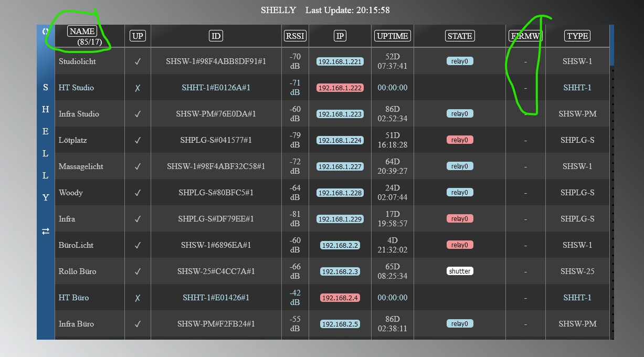Screen dimensions: 644x357
Task: Click the up checkmark for BüroLicht
Action: click(x=138, y=245)
